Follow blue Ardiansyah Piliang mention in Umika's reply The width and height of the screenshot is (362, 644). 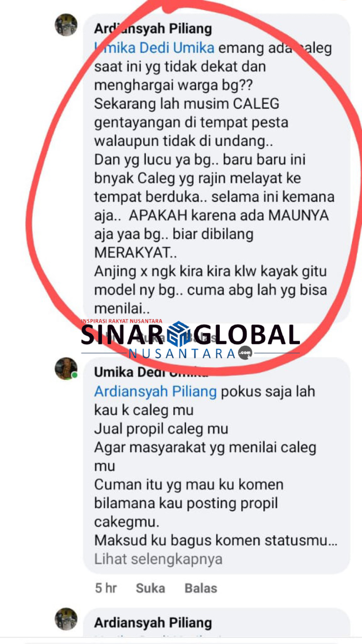pos(156,391)
